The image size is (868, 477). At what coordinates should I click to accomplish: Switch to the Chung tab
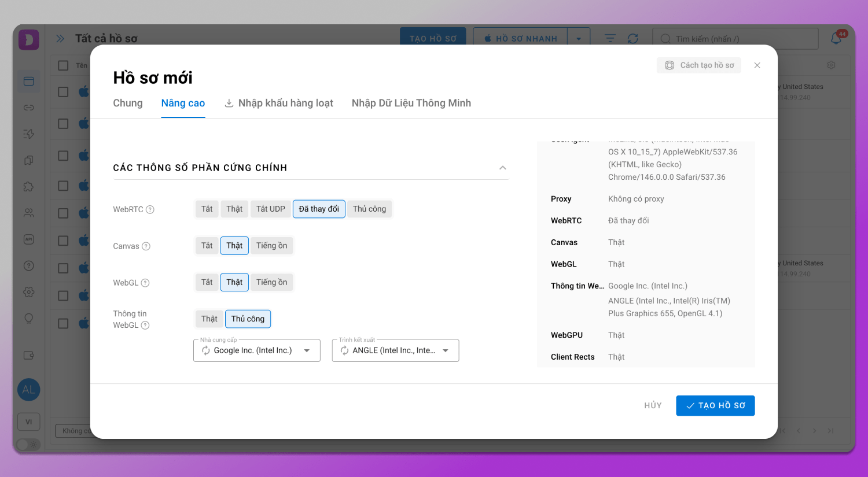click(128, 103)
